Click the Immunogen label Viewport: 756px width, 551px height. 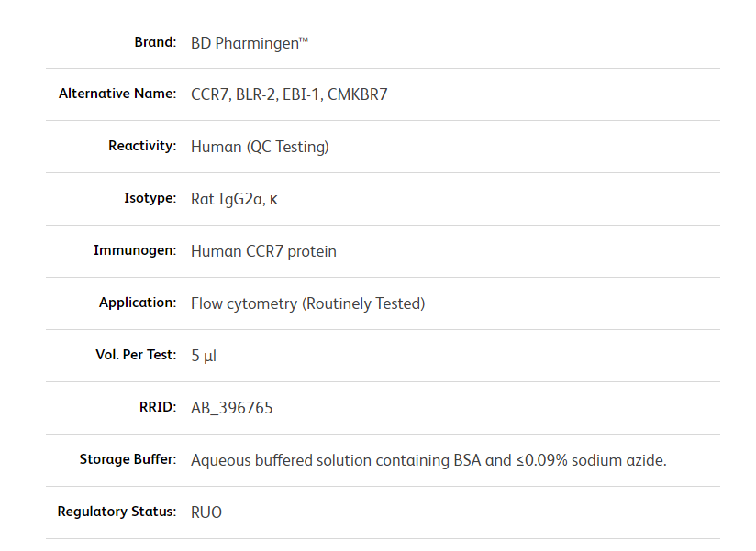click(135, 250)
